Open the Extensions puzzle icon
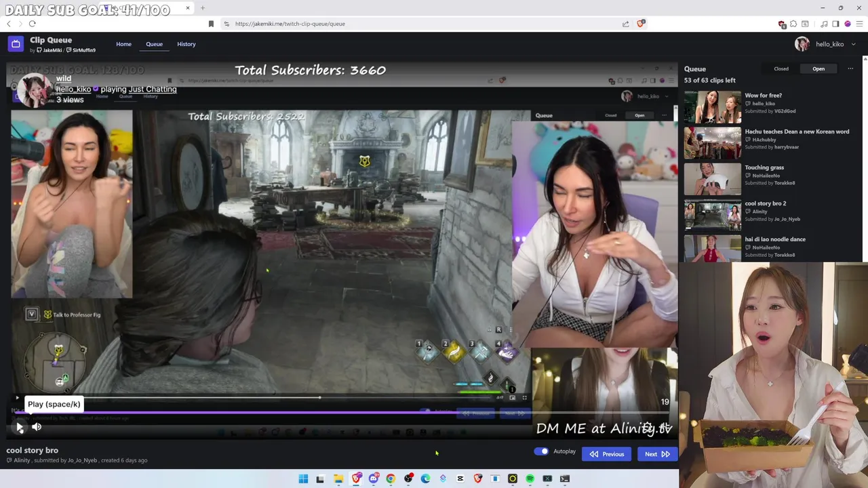 point(793,24)
